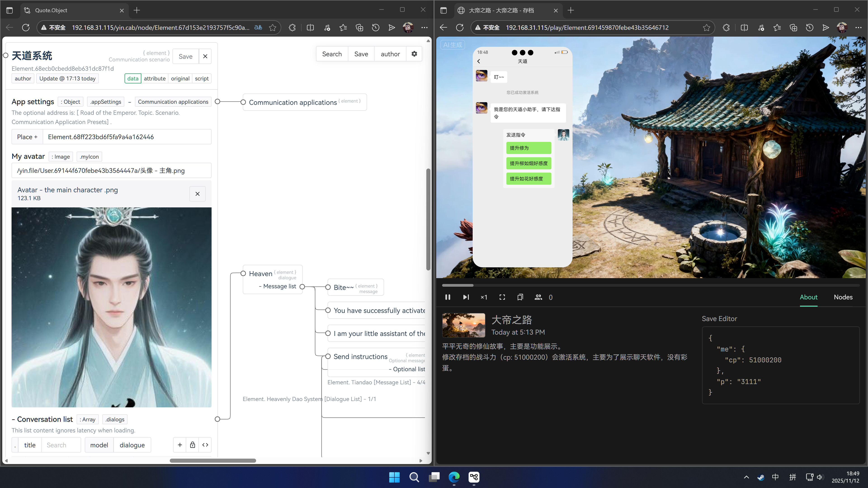This screenshot has height=488, width=868.
Task: Open the script tab in the element editor
Action: click(201, 78)
